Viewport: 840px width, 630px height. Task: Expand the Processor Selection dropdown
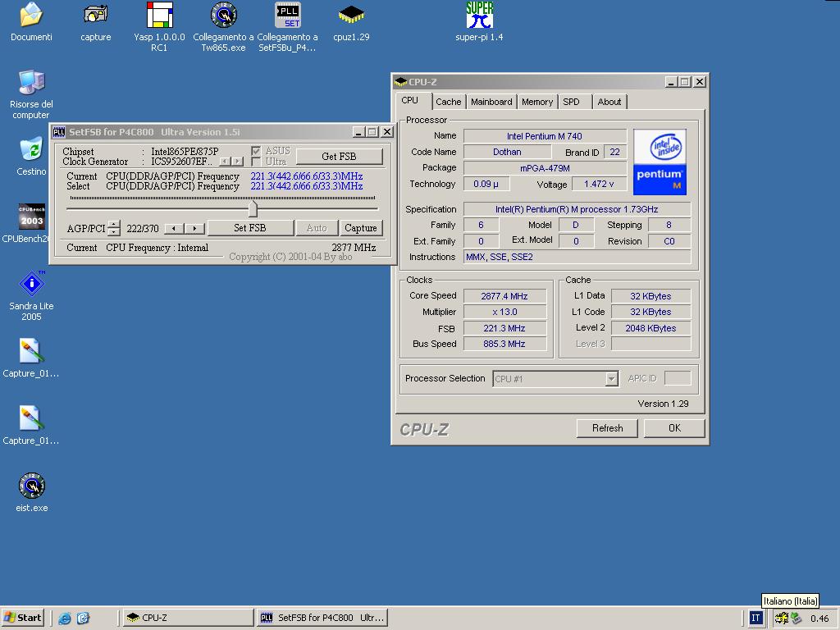pos(611,379)
